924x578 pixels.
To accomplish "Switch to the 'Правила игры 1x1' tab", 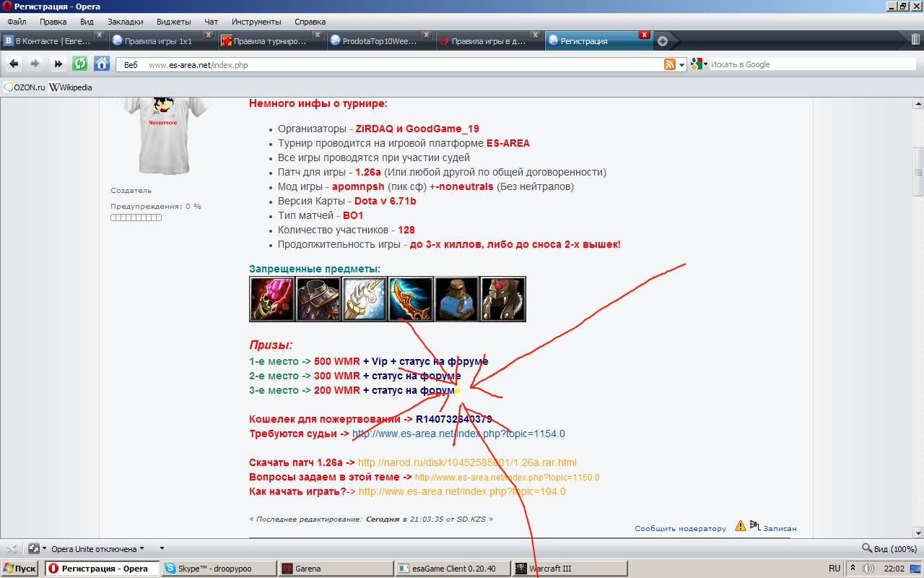I will point(162,41).
